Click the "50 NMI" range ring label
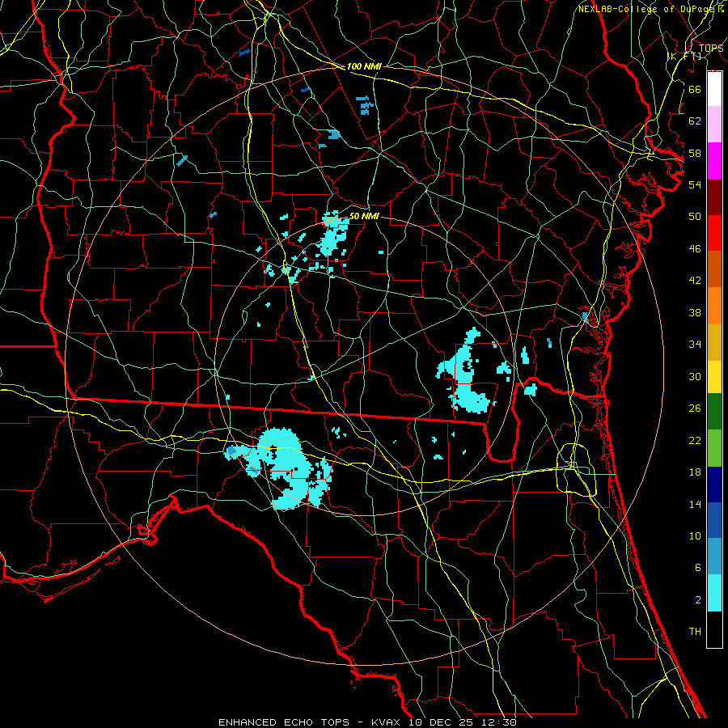Screen dimensions: 728x728 (x=364, y=216)
